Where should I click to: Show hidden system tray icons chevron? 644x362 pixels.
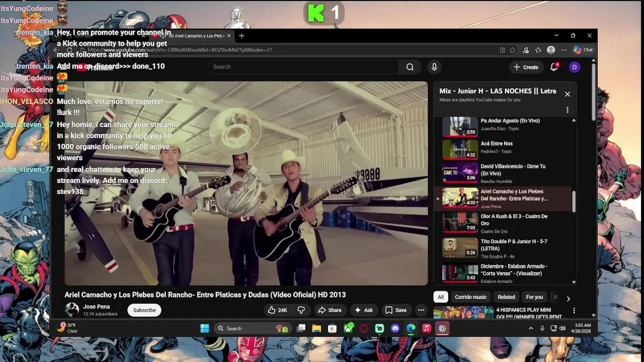pos(530,328)
